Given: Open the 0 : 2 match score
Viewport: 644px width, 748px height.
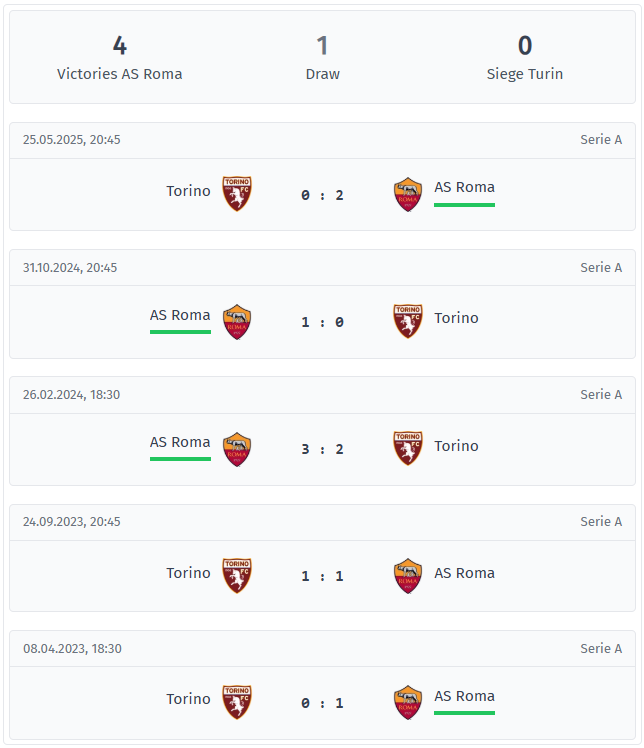Looking at the screenshot, I should click(x=322, y=195).
